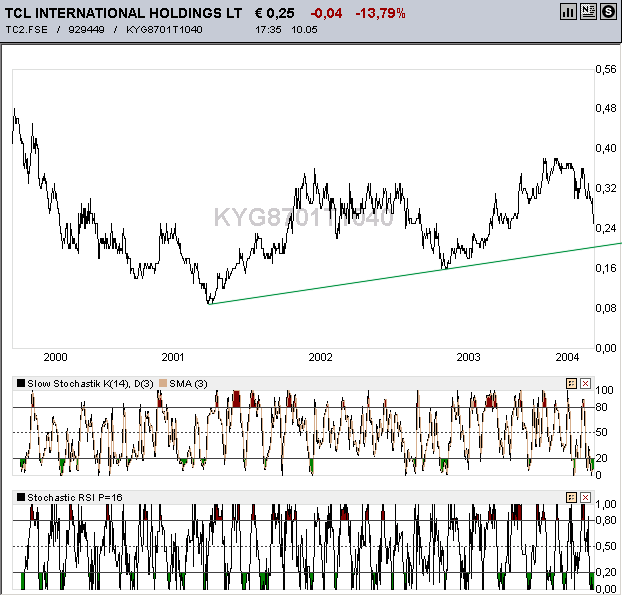Click the black Slow Stochastik legend swatch

(x=21, y=383)
